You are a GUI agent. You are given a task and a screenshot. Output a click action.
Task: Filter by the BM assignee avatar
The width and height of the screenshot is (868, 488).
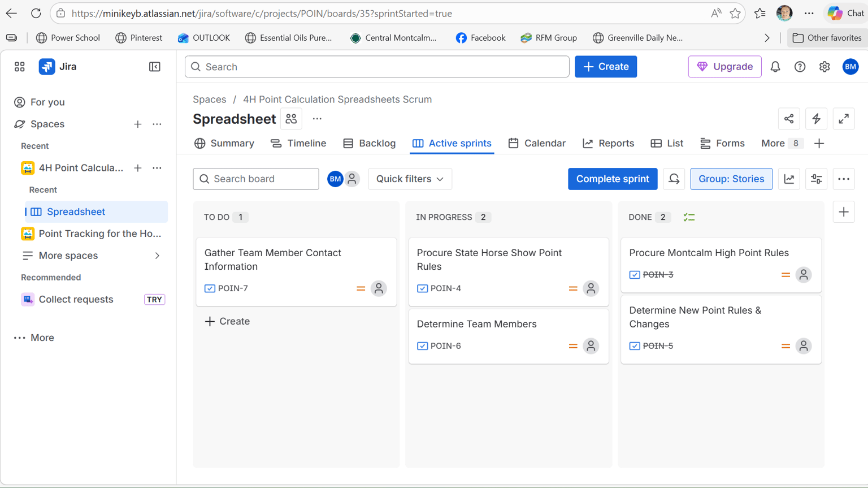point(335,179)
